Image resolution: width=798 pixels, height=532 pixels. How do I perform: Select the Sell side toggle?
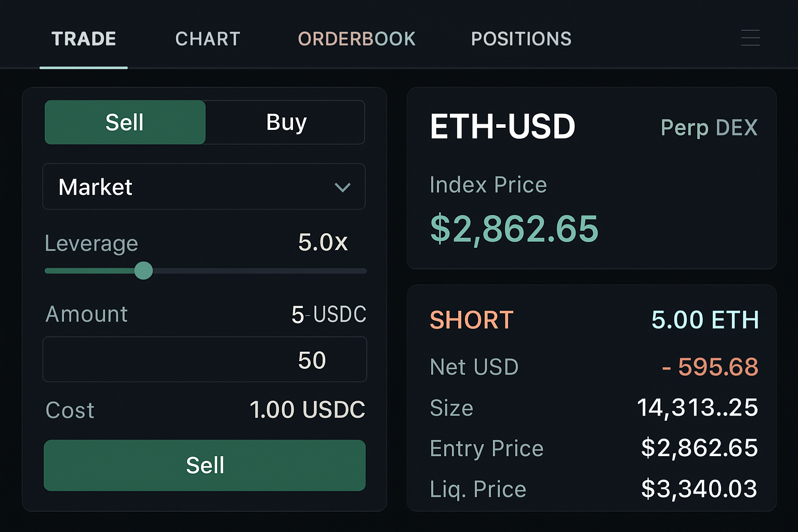(x=125, y=122)
